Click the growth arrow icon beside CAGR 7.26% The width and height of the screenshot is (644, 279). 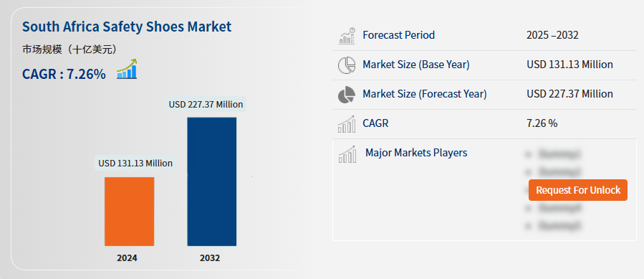(x=127, y=69)
